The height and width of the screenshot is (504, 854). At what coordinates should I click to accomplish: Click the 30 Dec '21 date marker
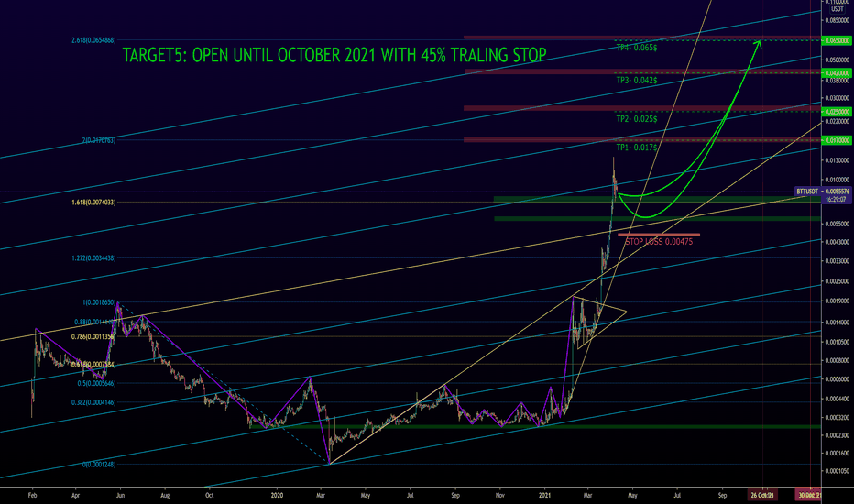pos(809,495)
